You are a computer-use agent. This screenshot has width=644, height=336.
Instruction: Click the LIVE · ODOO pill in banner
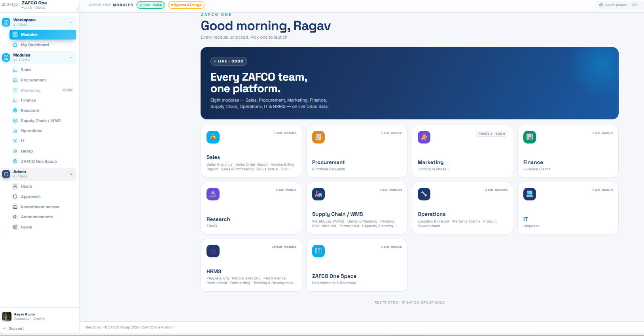tap(229, 61)
